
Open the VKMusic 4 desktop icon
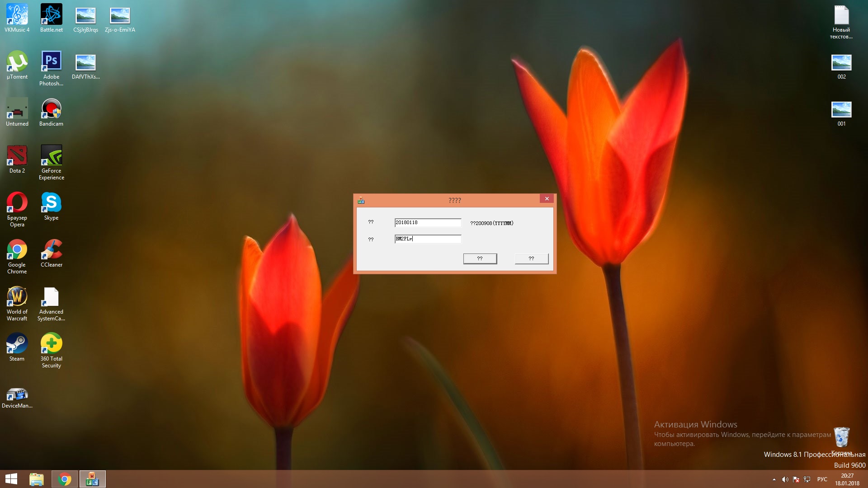17,15
